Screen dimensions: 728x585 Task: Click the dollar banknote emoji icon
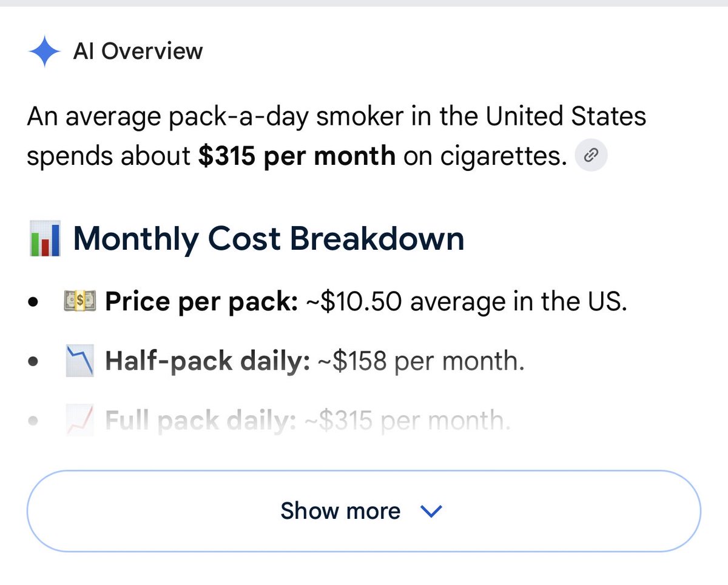click(79, 301)
